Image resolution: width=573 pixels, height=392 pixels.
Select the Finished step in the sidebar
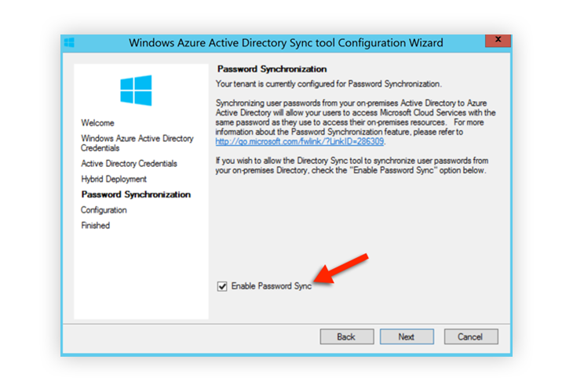[96, 226]
